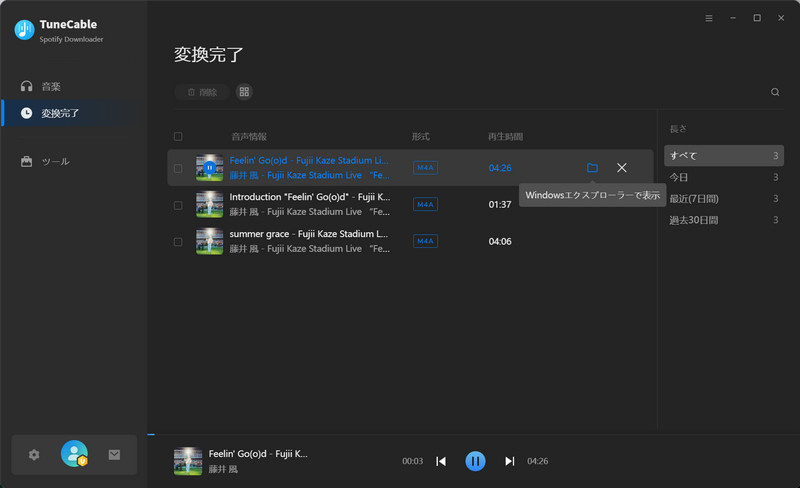Click duration 01:37
This screenshot has width=800, height=488.
[x=499, y=204]
